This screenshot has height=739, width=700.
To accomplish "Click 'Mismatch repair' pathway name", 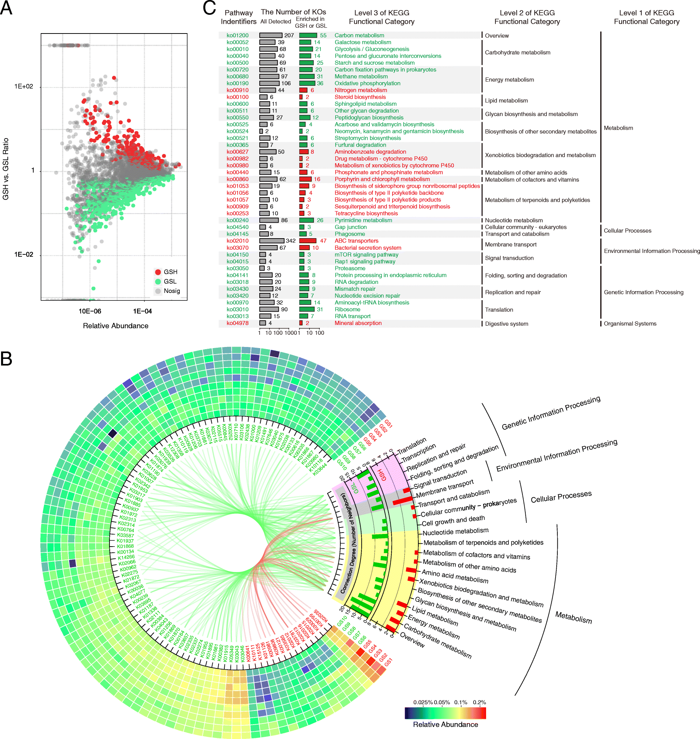I will tap(355, 289).
